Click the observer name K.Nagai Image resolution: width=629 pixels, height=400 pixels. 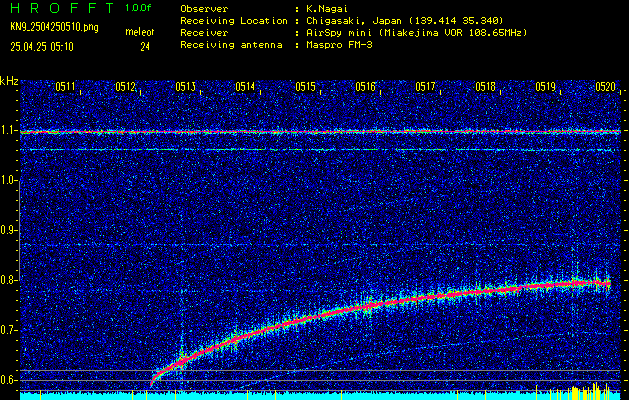pos(325,9)
